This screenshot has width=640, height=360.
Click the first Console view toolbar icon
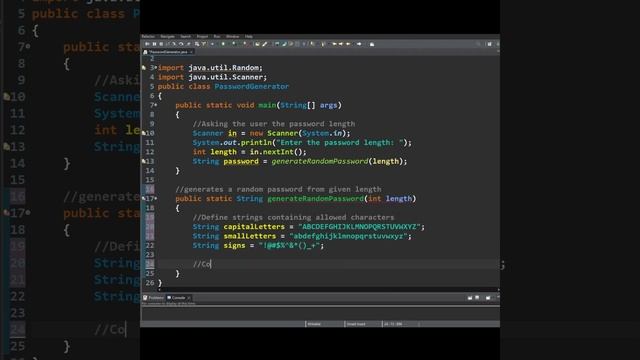click(470, 298)
